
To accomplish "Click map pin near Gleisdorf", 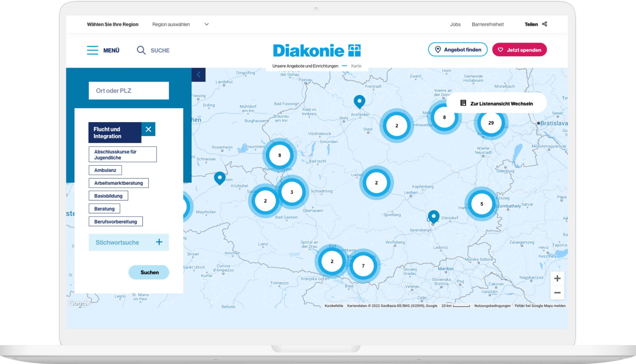I will click(x=434, y=217).
